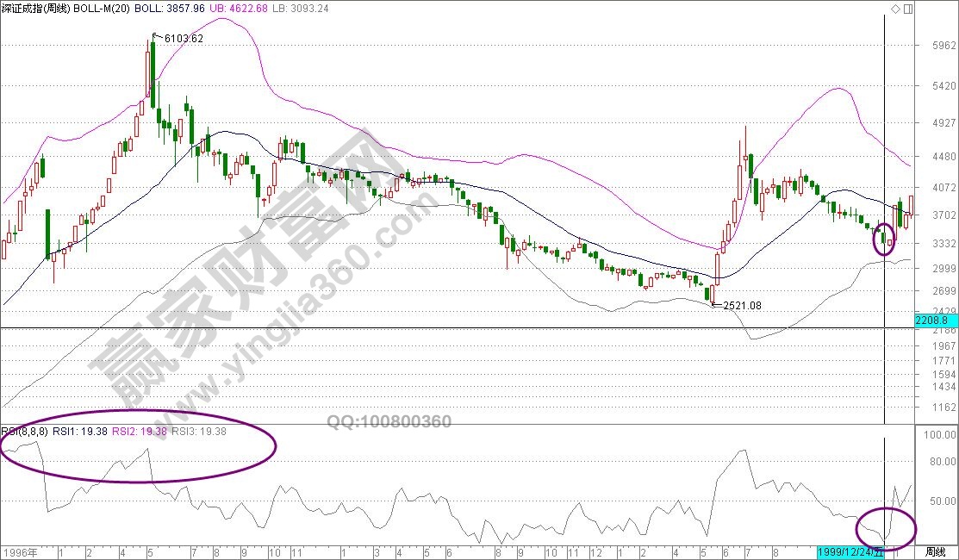Click the diamond icon at chart top-right
This screenshot has width=959, height=560.
pos(896,9)
